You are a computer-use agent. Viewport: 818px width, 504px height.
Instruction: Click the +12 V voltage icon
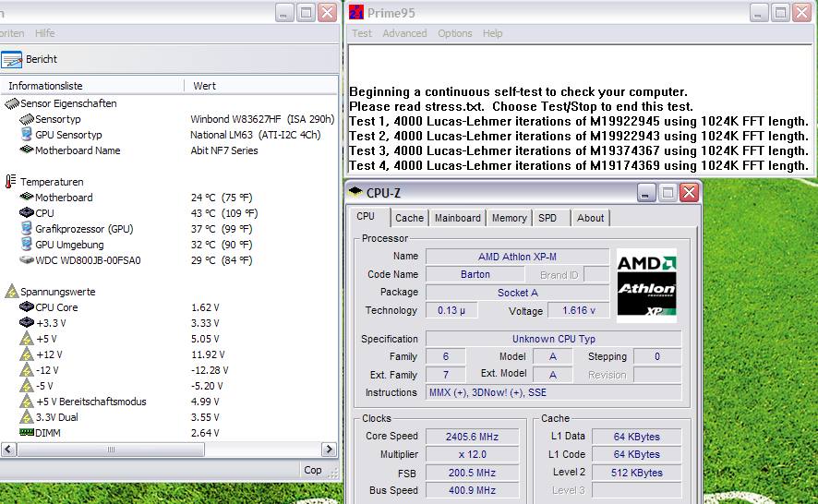coord(27,354)
